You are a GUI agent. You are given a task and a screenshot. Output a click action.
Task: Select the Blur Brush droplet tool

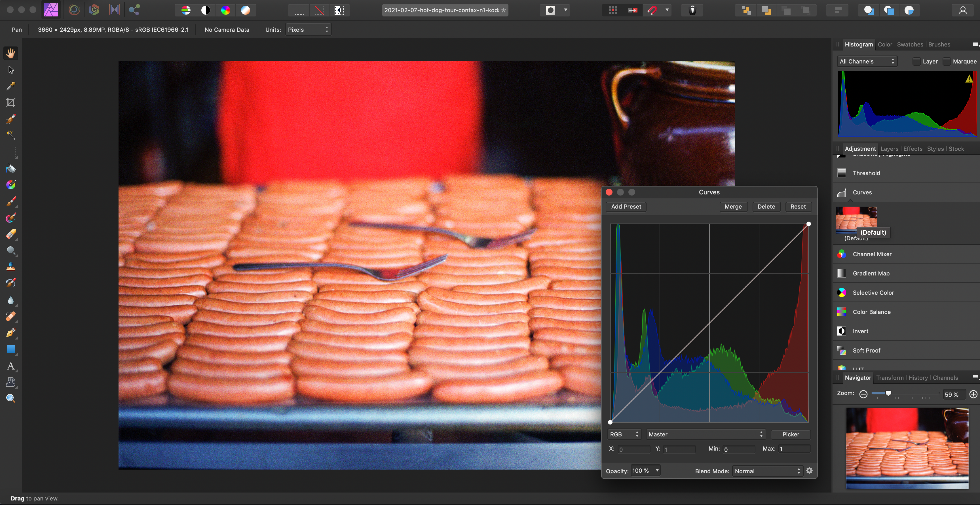point(11,300)
